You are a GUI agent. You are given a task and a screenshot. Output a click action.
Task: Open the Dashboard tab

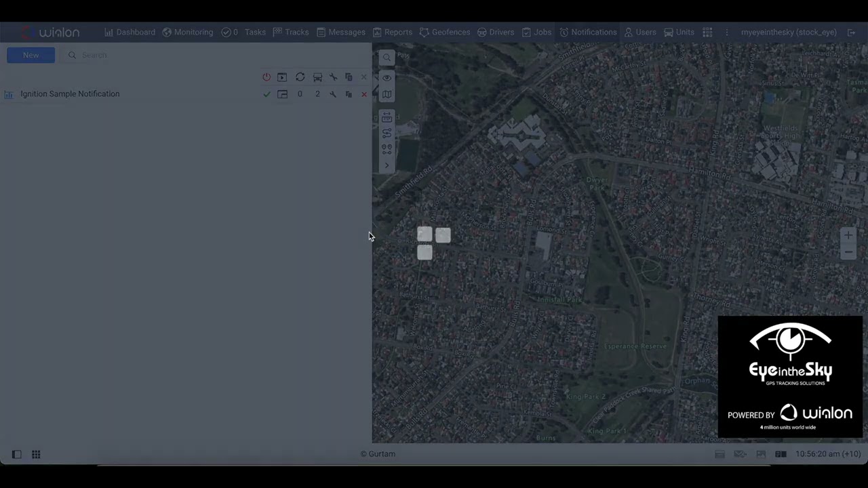(130, 32)
